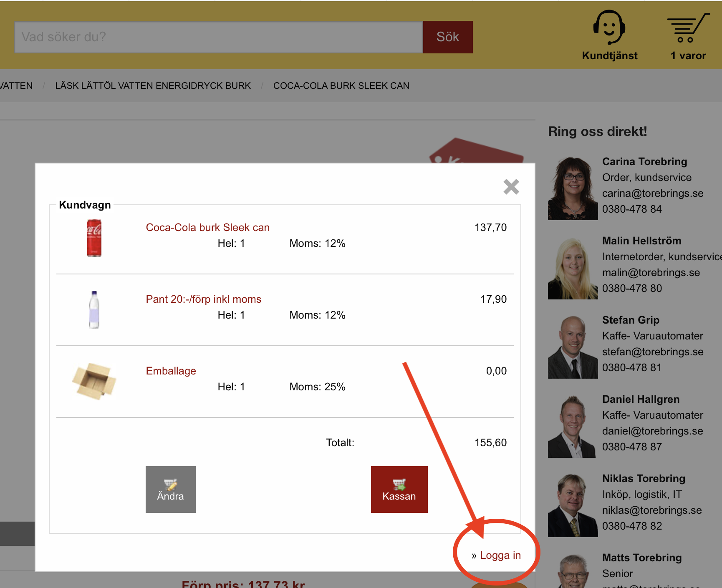722x588 pixels.
Task: Go to Läsk Lättöl Vatten Energidryck Burk breadcrumb
Action: (x=153, y=85)
